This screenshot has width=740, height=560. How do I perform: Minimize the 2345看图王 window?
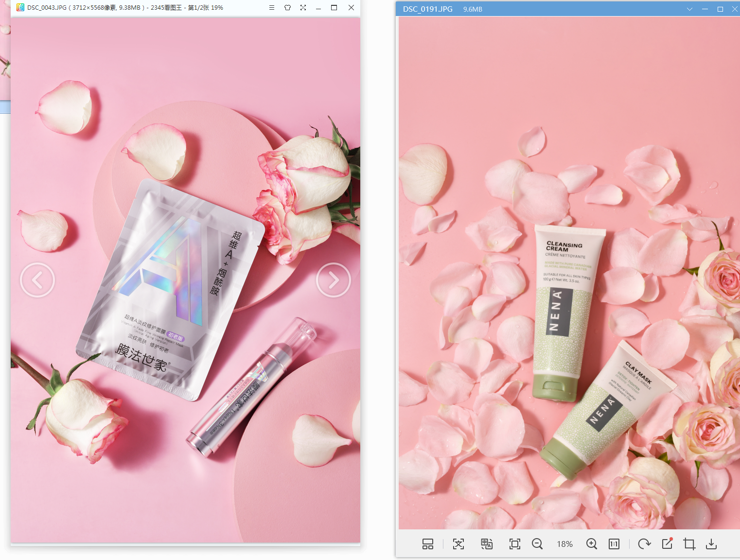[x=318, y=8]
